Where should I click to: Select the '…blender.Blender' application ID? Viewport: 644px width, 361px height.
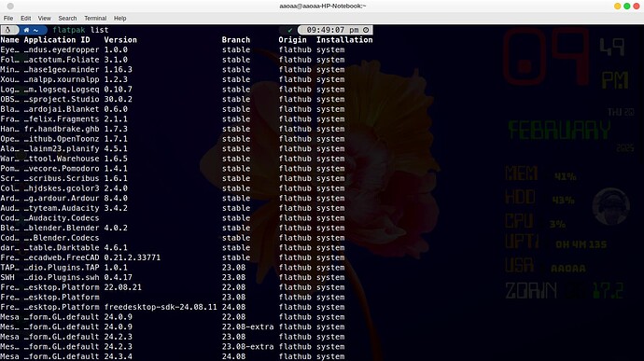click(62, 228)
